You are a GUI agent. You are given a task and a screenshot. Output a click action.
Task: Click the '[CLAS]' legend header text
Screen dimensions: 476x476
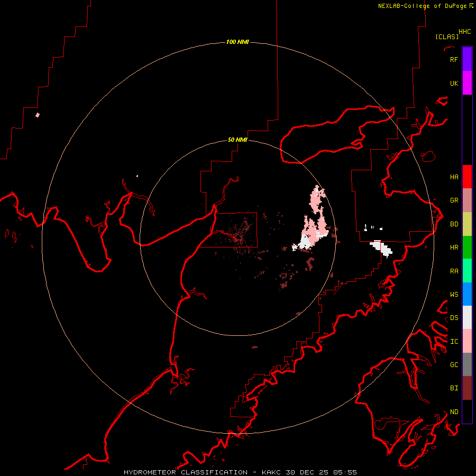click(x=447, y=36)
